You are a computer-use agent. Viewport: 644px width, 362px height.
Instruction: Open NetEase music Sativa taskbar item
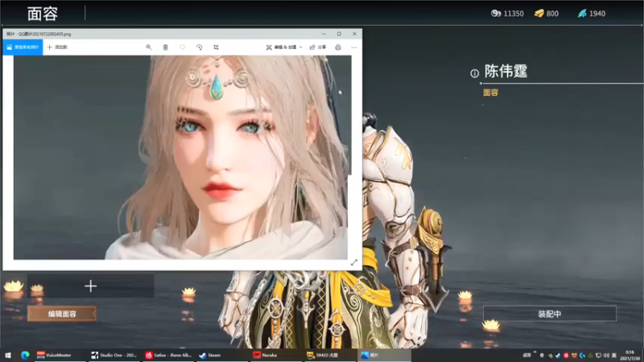(x=168, y=355)
